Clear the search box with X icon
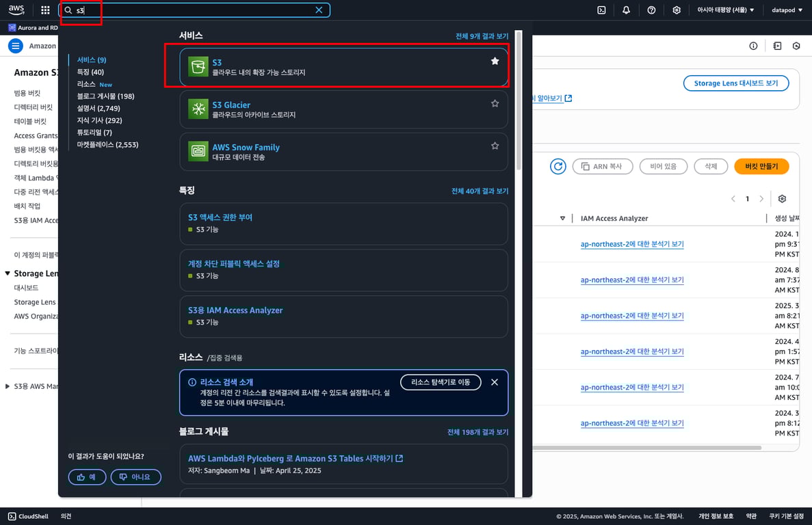This screenshot has width=812, height=525. (319, 10)
